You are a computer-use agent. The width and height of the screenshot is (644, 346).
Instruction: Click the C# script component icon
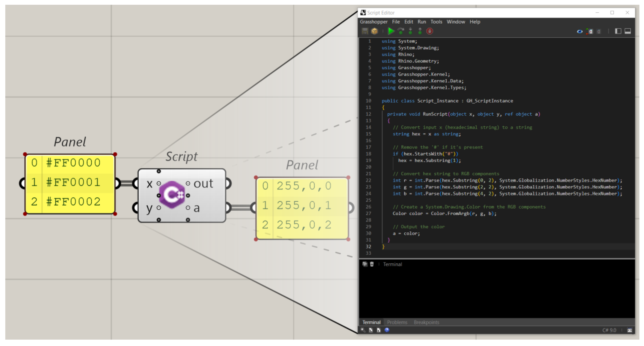tap(172, 195)
